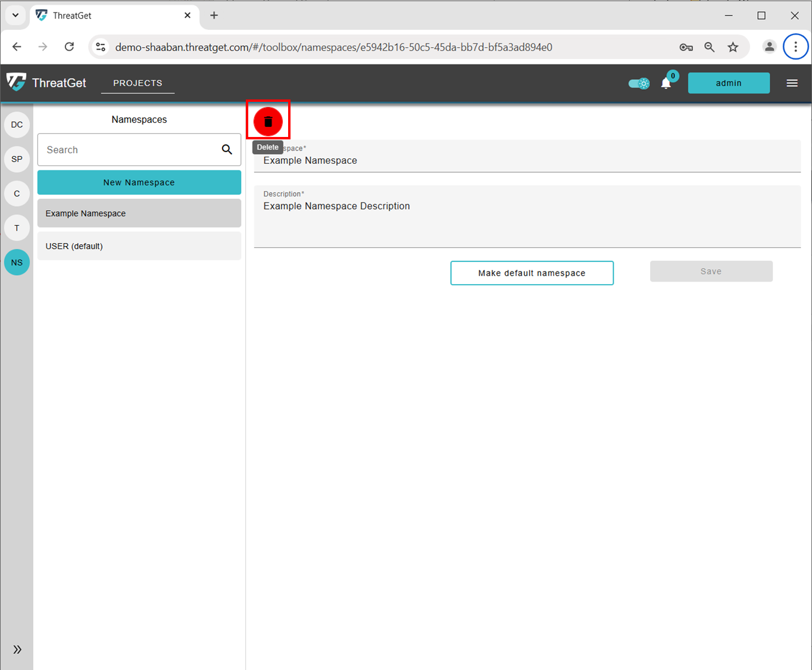Select USER (default) namespace
The width and height of the screenshot is (812, 670).
tap(139, 246)
